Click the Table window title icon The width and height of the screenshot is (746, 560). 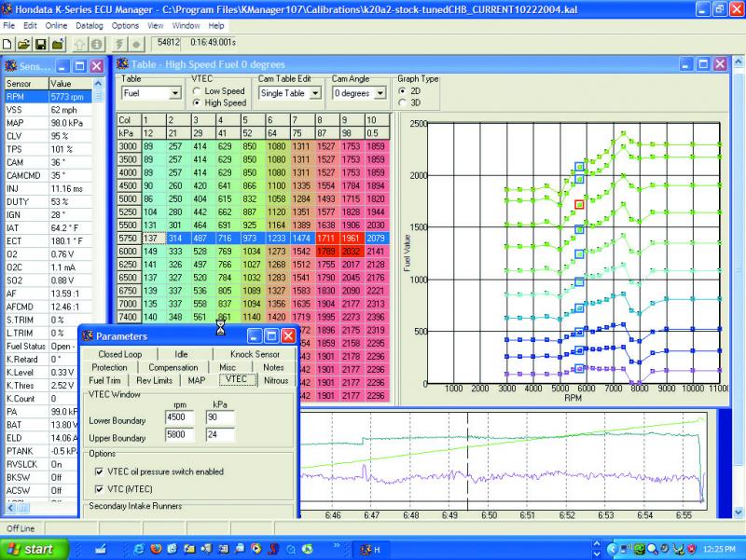(123, 63)
